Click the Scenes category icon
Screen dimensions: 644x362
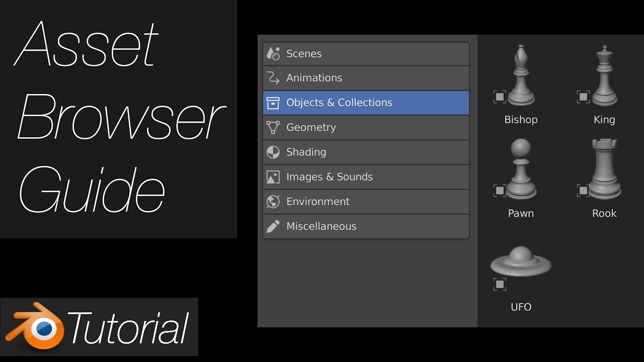(273, 53)
